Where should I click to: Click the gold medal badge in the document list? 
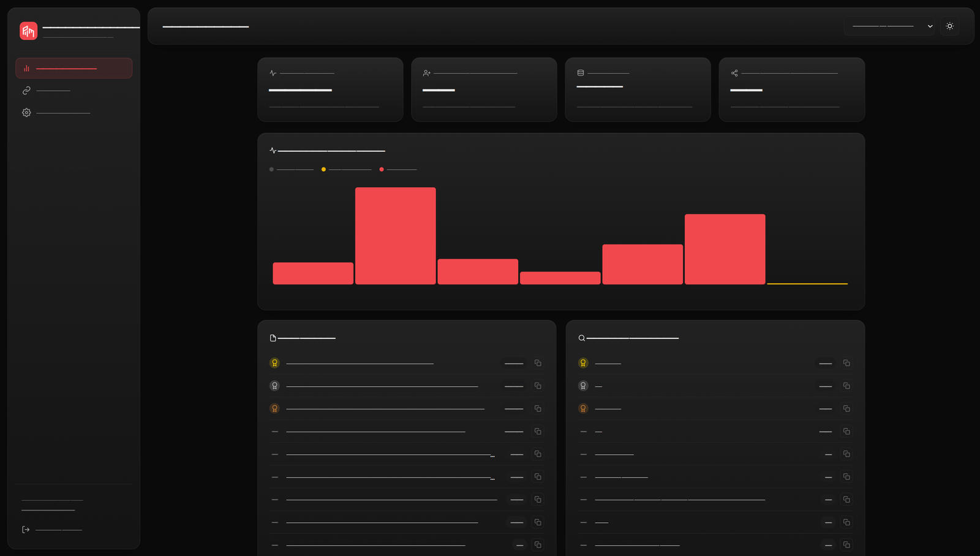[x=274, y=363]
